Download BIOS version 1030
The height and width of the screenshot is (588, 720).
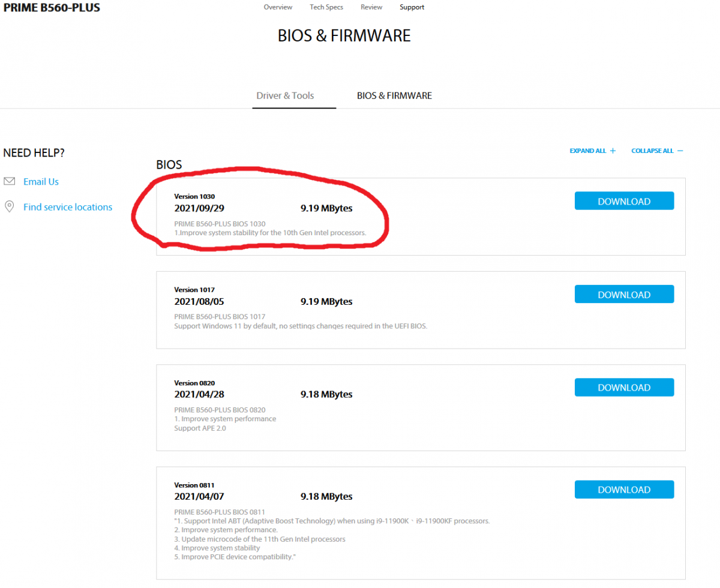coord(624,201)
